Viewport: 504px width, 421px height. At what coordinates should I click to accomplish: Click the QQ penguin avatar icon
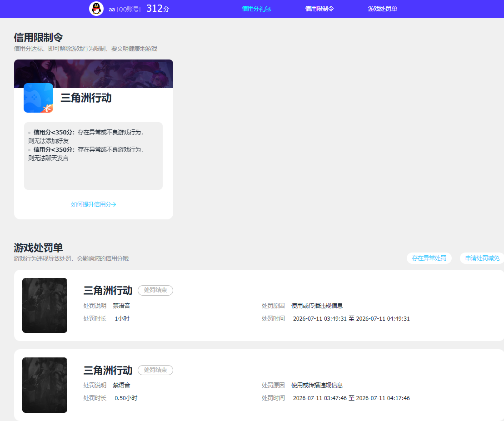[x=96, y=9]
